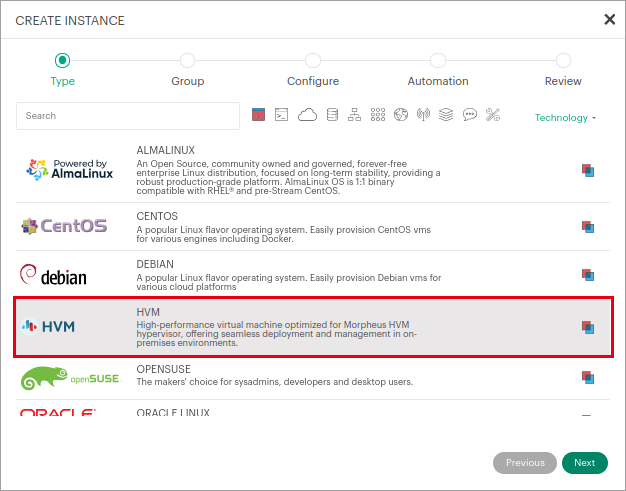Click the Next button
This screenshot has height=491, width=626.
coord(584,463)
